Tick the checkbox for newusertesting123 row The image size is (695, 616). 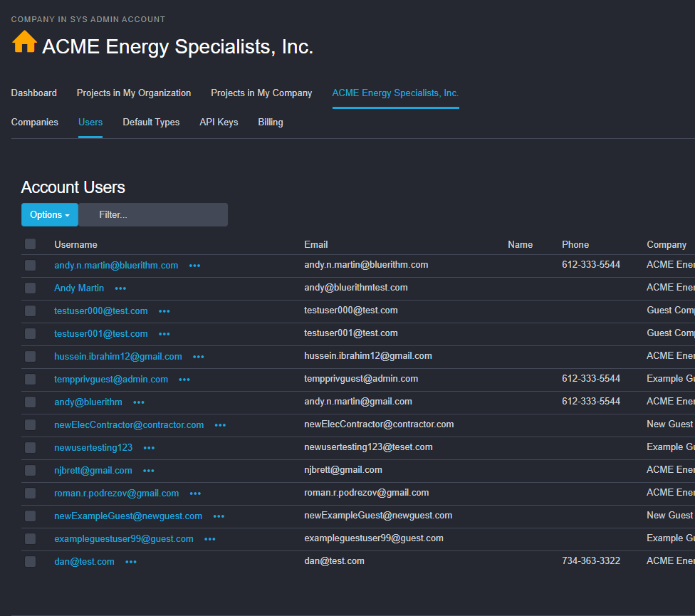pos(30,447)
